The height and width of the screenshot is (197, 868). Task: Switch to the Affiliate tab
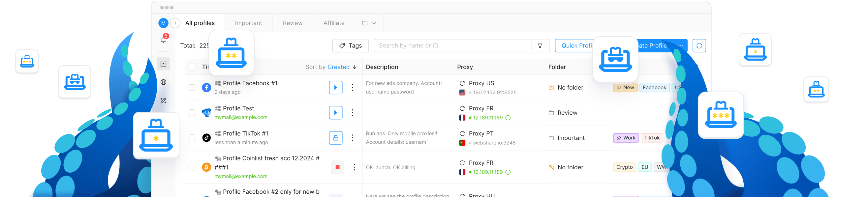click(x=334, y=23)
